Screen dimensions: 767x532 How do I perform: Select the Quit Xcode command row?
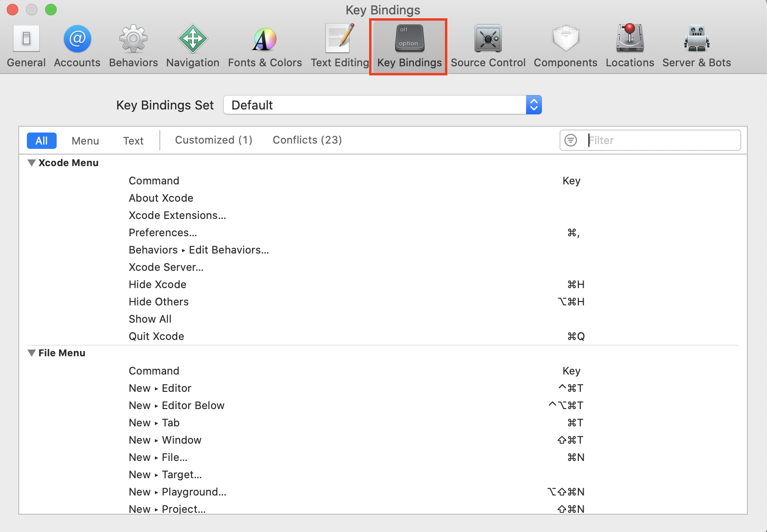click(x=383, y=336)
